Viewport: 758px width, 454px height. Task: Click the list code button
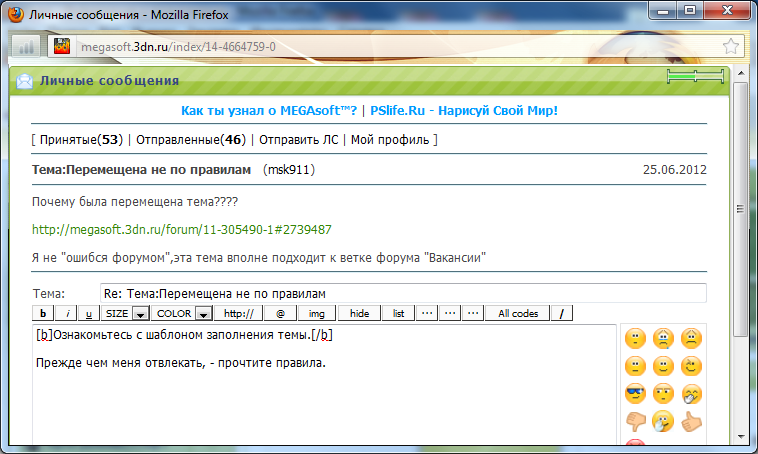pyautogui.click(x=398, y=313)
